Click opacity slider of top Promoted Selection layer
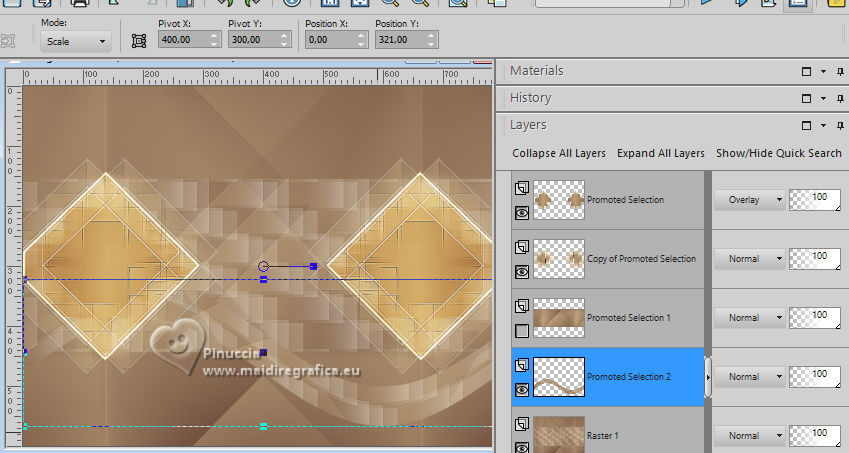 click(815, 199)
